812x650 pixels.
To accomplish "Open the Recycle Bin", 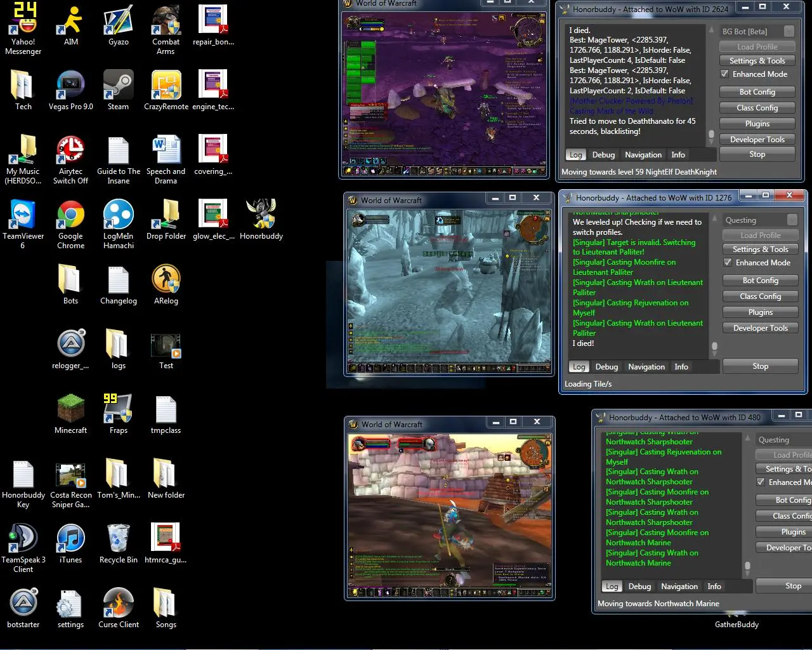I will [x=118, y=539].
